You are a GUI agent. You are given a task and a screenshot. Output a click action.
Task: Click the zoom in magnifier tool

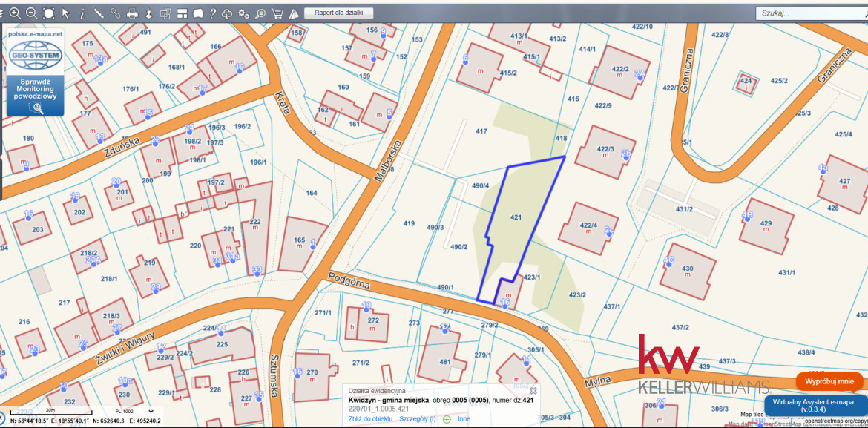(x=15, y=13)
